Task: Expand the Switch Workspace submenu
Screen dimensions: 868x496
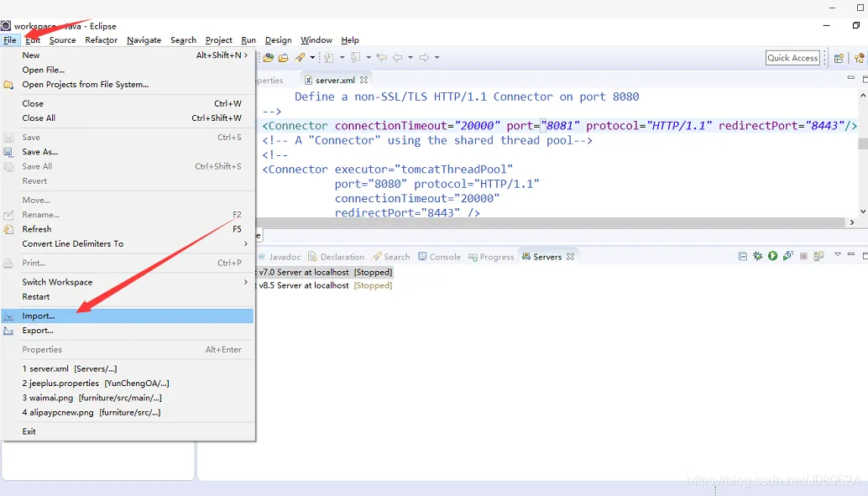Action: pos(128,282)
